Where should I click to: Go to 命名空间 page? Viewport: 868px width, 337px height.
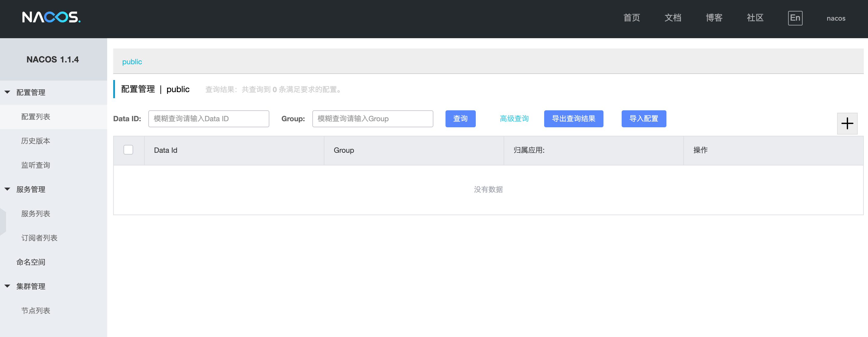(31, 262)
